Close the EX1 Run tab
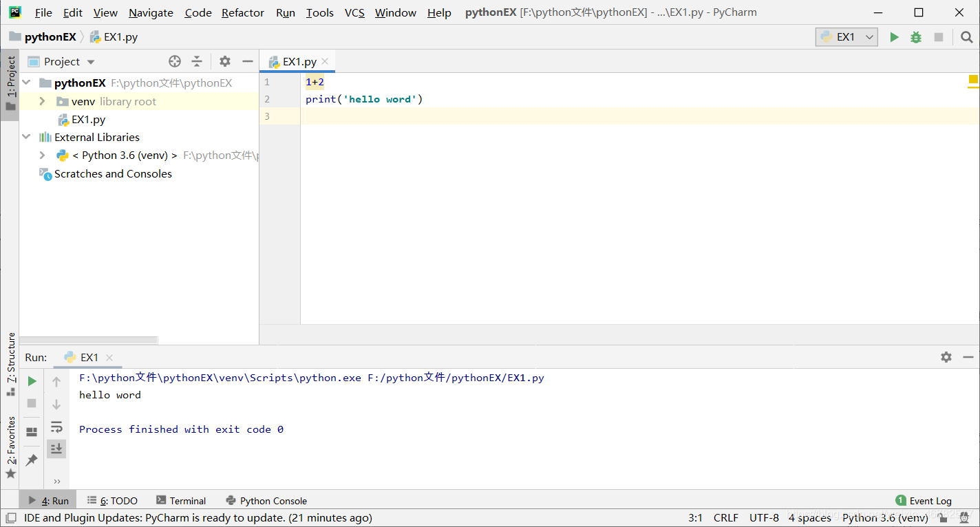Image resolution: width=980 pixels, height=527 pixels. point(109,357)
